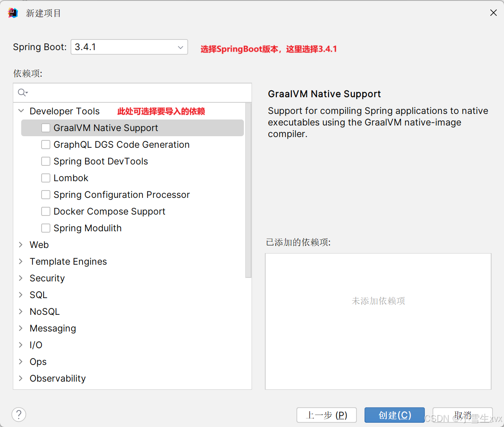Click the Template Engines label
504x427 pixels.
(68, 262)
